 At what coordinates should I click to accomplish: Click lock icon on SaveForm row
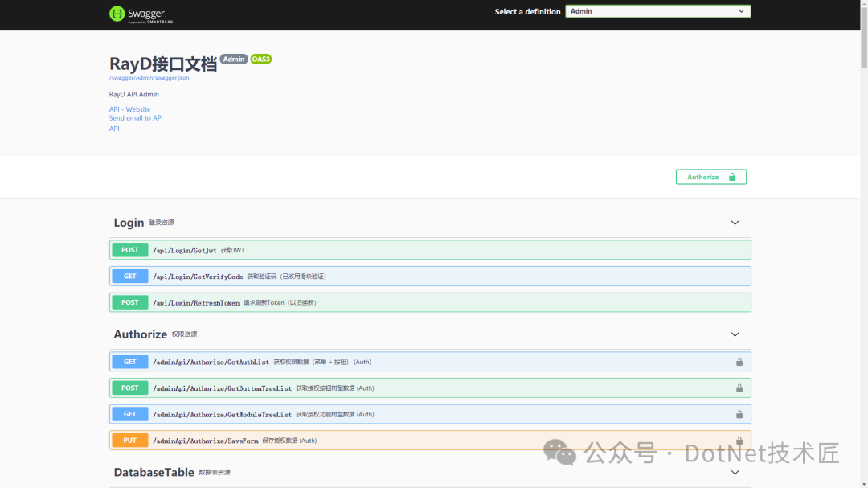coord(739,441)
